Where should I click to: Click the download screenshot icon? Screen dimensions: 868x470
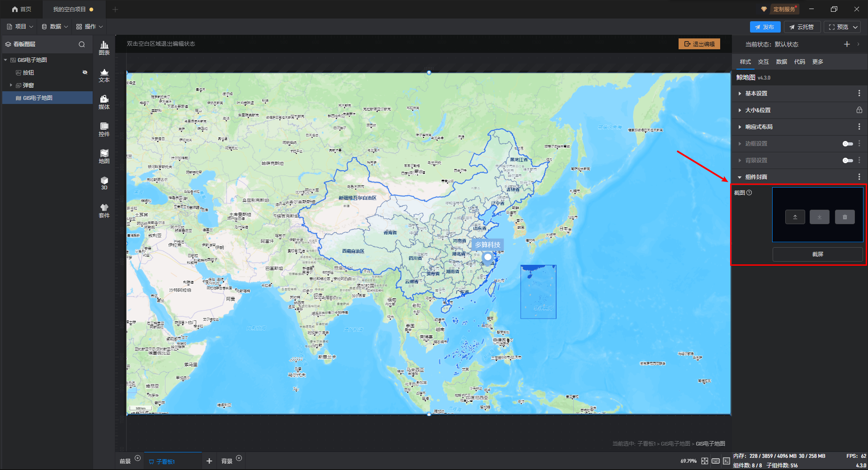click(820, 217)
